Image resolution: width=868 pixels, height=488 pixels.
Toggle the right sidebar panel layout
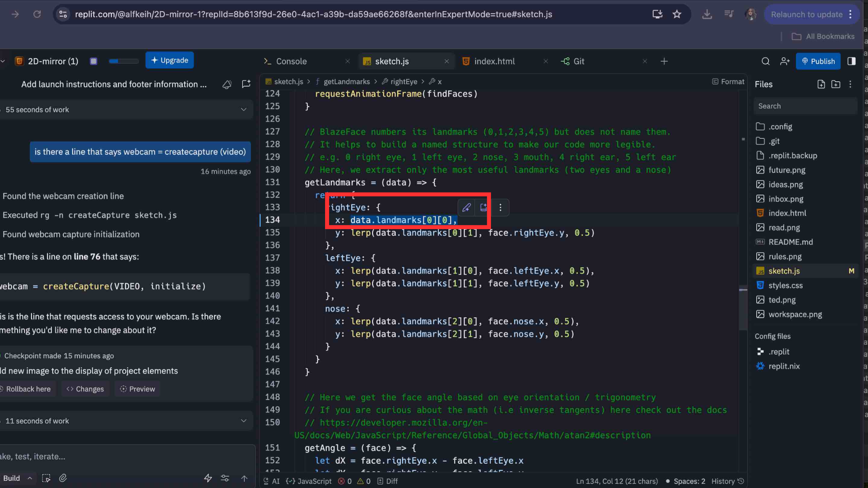click(852, 61)
